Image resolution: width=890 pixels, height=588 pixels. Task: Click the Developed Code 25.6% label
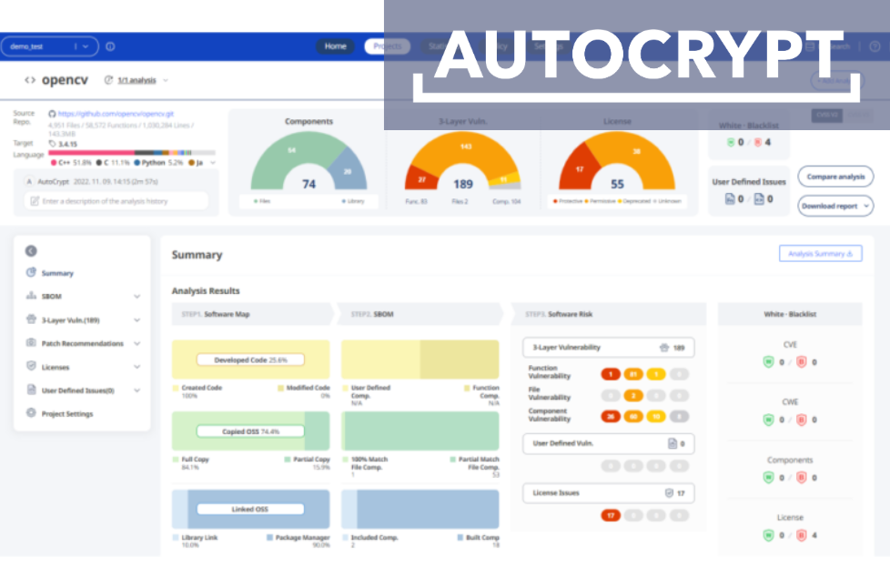pos(250,360)
